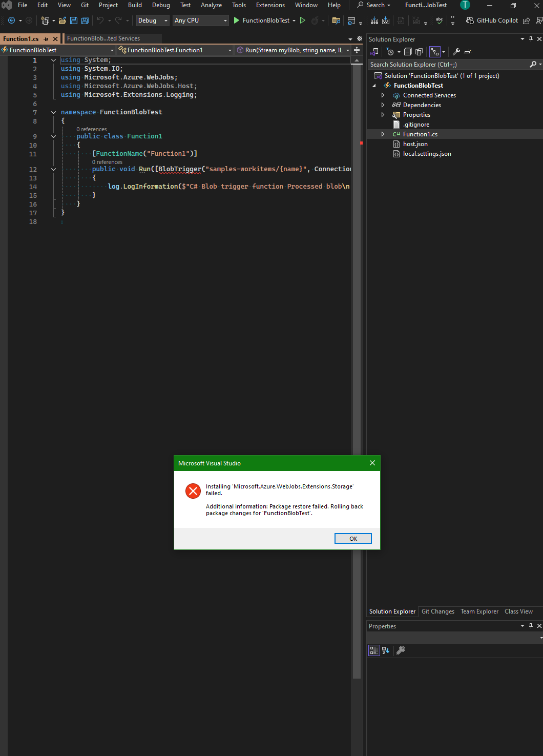
Task: Click Switch Views icon in Solution Explorer
Action: [x=375, y=52]
